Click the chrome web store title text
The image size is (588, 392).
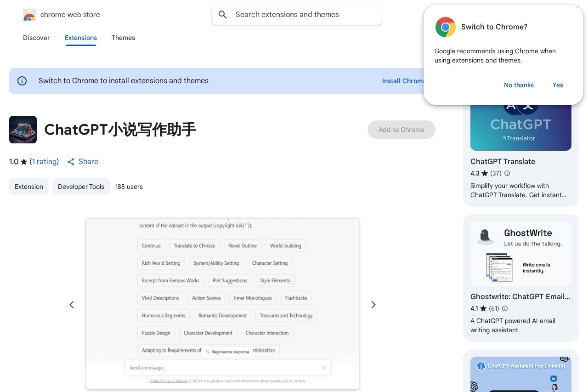pos(70,15)
